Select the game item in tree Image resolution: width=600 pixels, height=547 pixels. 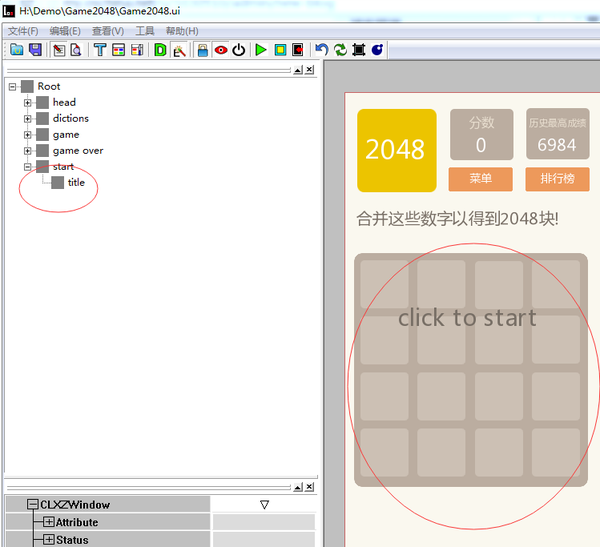pyautogui.click(x=66, y=135)
